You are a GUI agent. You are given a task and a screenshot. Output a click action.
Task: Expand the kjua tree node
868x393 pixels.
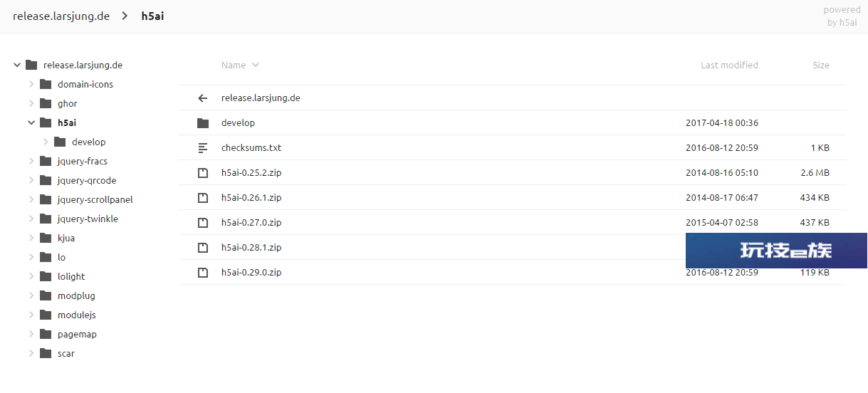[x=31, y=238]
